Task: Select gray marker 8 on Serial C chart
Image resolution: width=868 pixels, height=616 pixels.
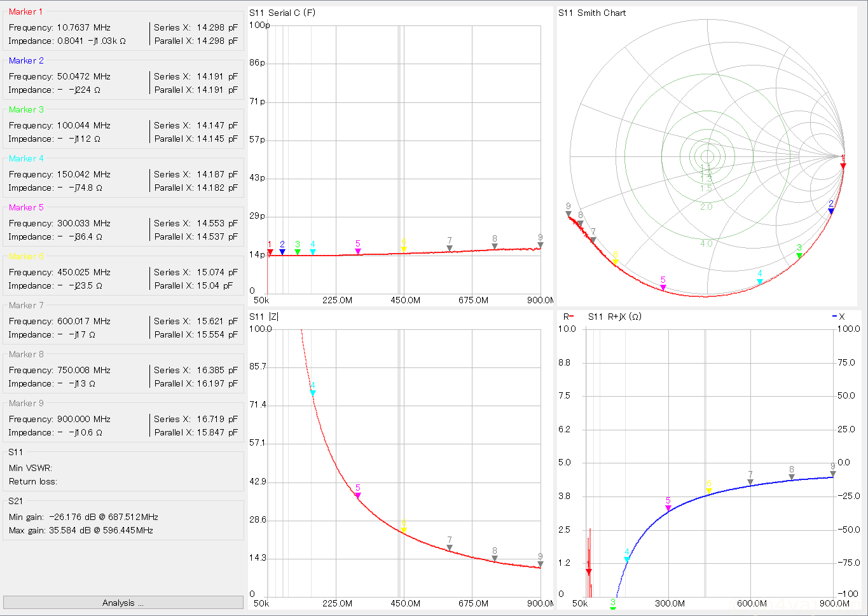Action: pos(495,247)
